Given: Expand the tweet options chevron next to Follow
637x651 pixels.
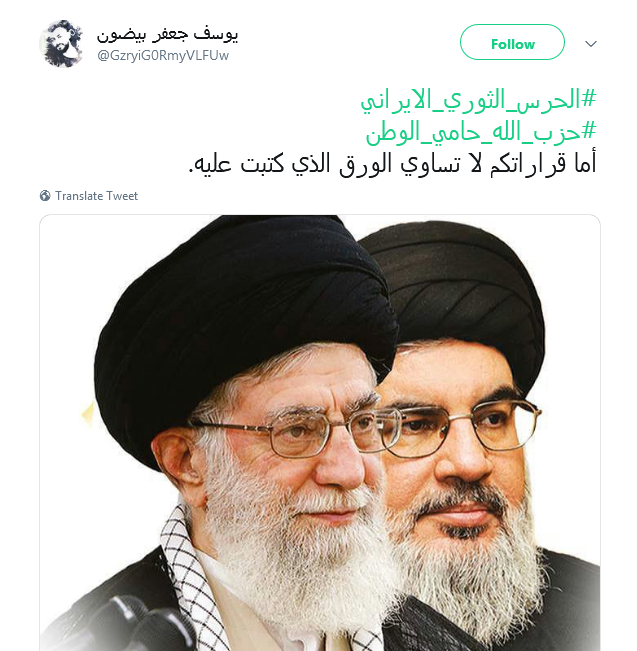Looking at the screenshot, I should tap(590, 44).
